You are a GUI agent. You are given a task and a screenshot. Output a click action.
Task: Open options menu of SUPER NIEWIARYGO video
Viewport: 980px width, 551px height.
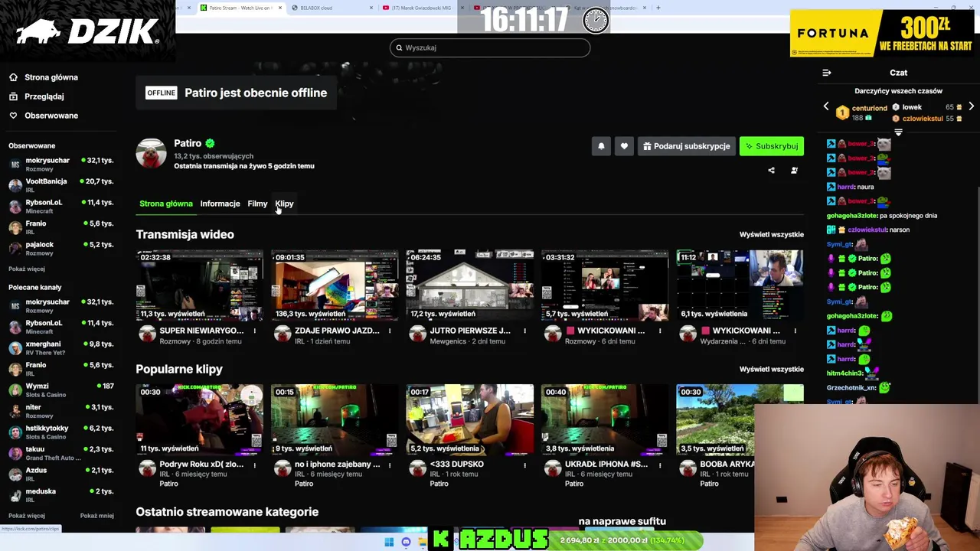254,331
